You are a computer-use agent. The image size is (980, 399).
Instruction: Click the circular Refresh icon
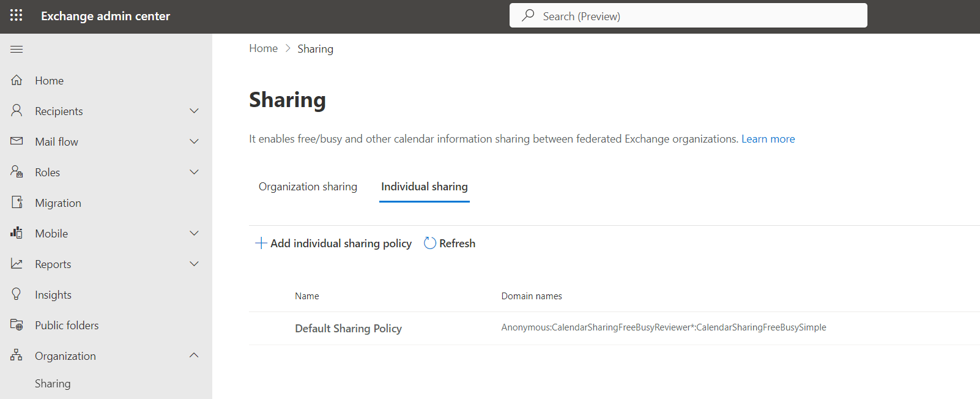(x=430, y=243)
